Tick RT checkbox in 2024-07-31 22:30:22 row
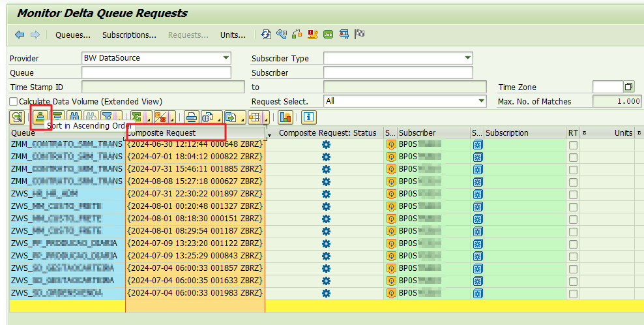The width and height of the screenshot is (644, 325). tap(573, 194)
